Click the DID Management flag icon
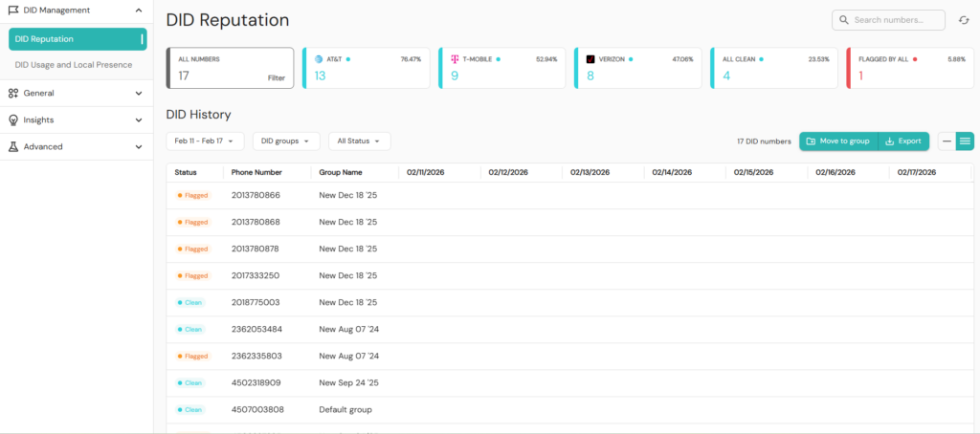Image resolution: width=980 pixels, height=434 pixels. tap(13, 11)
